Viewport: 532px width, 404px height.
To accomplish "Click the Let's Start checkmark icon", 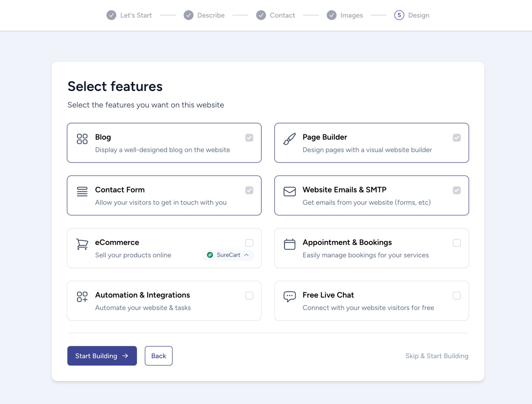I will tap(112, 15).
